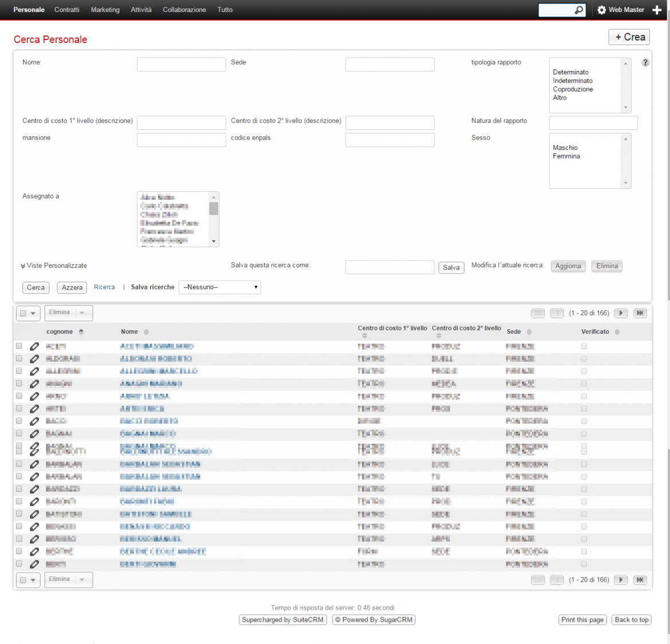The width and height of the screenshot is (670, 644).
Task: Select Coproduzione in tipologia rapporto list
Action: click(x=573, y=89)
